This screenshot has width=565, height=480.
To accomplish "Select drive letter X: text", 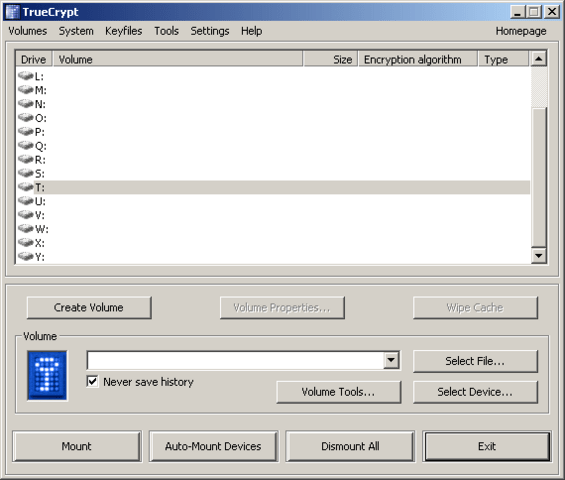I will tap(40, 243).
